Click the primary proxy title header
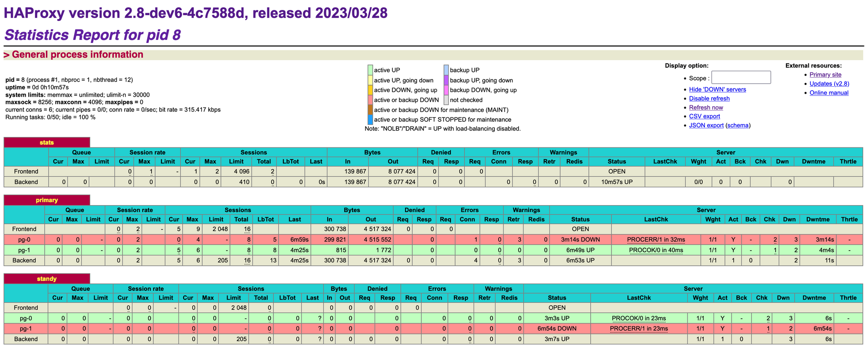 point(47,200)
